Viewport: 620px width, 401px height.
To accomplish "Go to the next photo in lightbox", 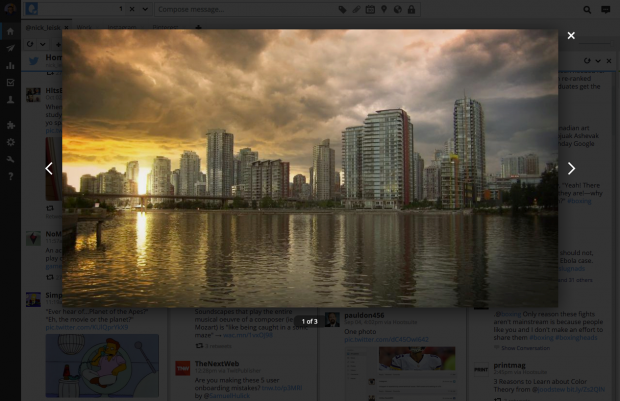I will click(x=571, y=168).
